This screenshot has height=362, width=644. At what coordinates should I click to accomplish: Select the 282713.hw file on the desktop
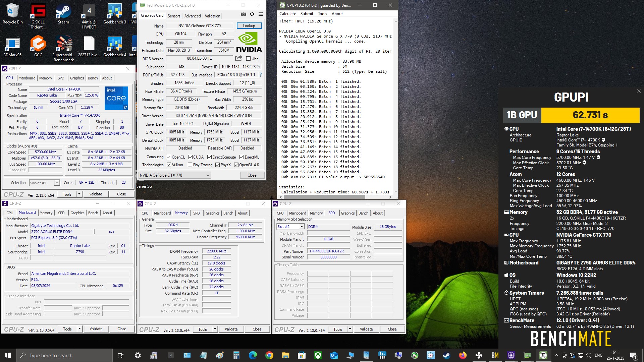click(x=89, y=47)
